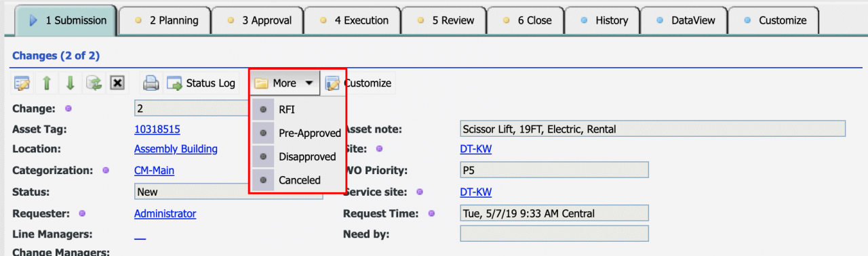This screenshot has height=256, width=868.
Task: Go to next record with green down arrow
Action: [x=71, y=83]
